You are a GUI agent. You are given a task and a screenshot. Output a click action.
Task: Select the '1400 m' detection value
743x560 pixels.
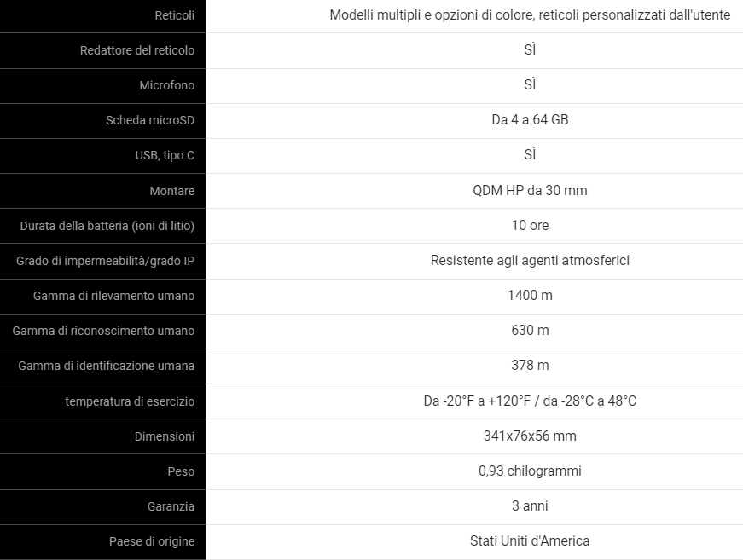(x=530, y=296)
